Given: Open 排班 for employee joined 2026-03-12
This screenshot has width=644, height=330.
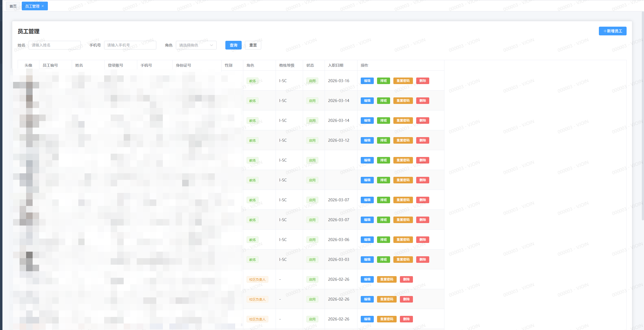Looking at the screenshot, I should [384, 140].
